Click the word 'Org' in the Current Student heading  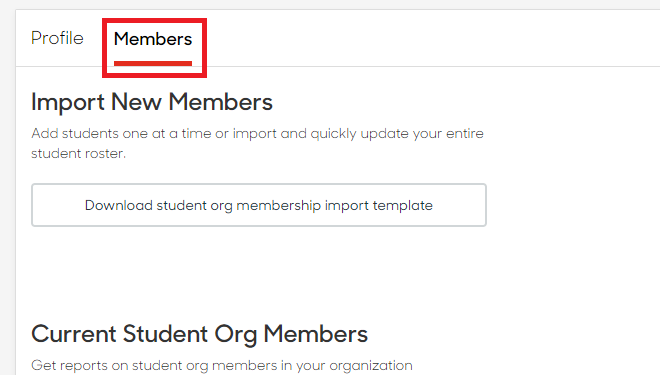pos(235,335)
